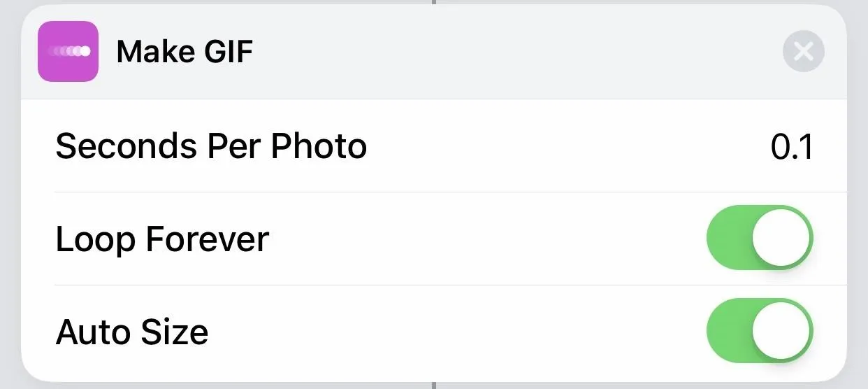The height and width of the screenshot is (389, 868).
Task: Edit the 0.1 seconds value
Action: 792,146
